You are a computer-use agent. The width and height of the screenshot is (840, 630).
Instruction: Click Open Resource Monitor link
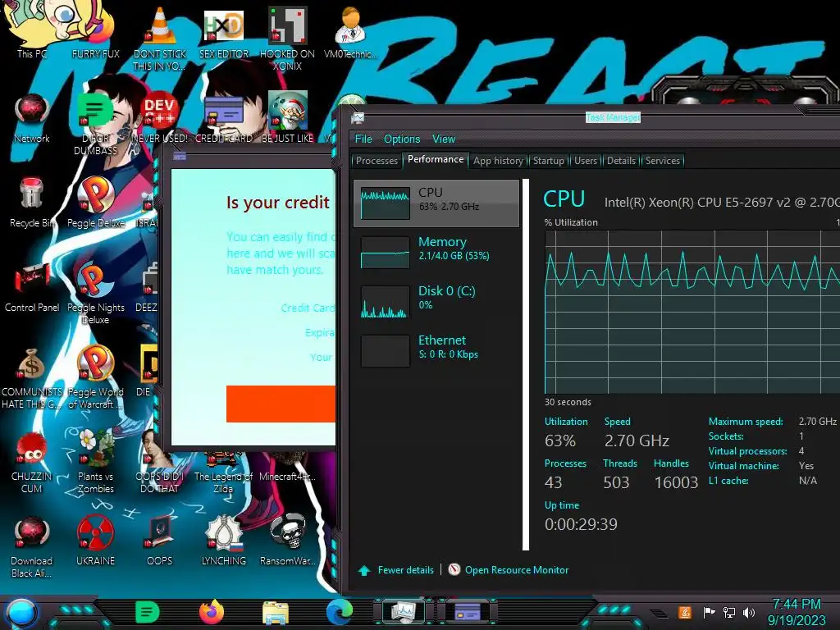pyautogui.click(x=509, y=570)
